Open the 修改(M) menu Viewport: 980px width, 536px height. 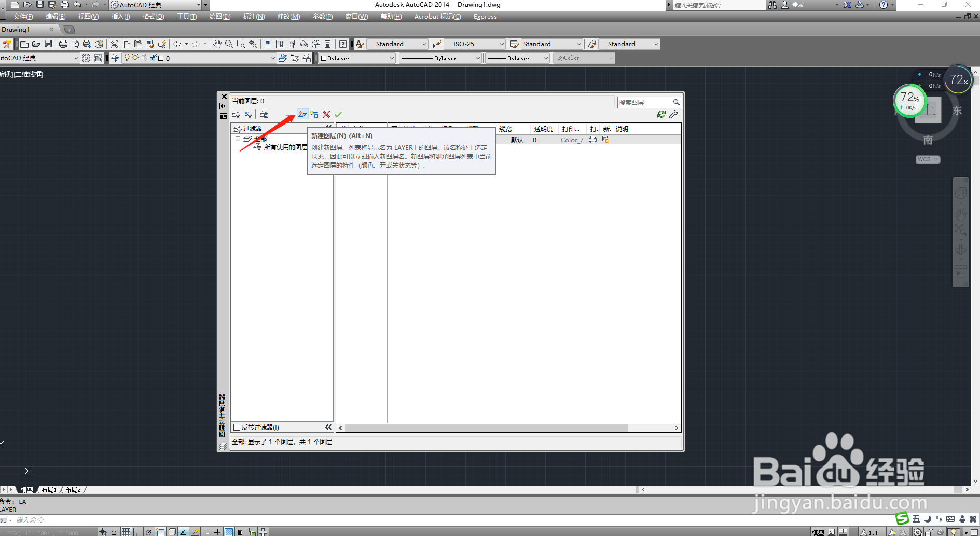tap(289, 17)
